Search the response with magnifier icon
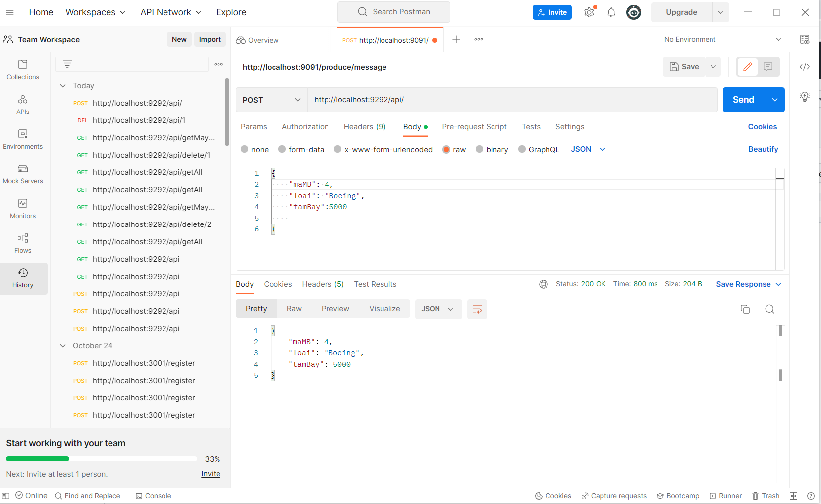This screenshot has width=821, height=504. [x=769, y=309]
